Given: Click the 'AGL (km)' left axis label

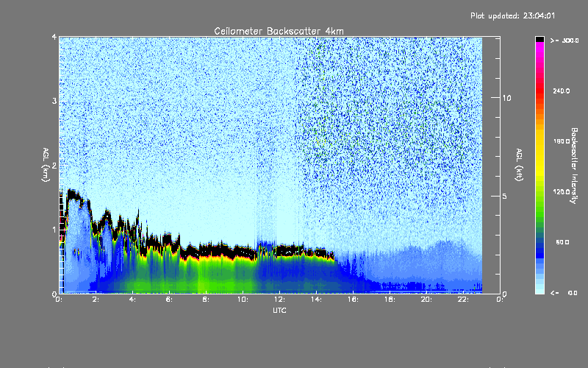Looking at the screenshot, I should pos(46,165).
